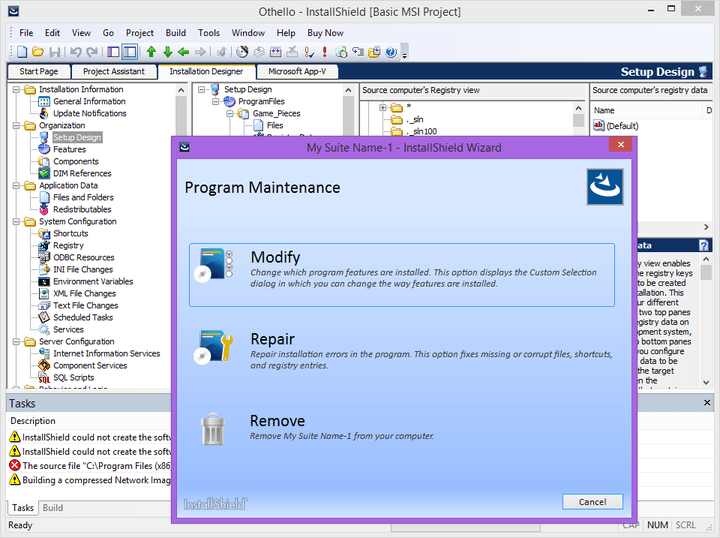Close the Tasks panel
This screenshot has height=538, width=720.
click(x=707, y=403)
